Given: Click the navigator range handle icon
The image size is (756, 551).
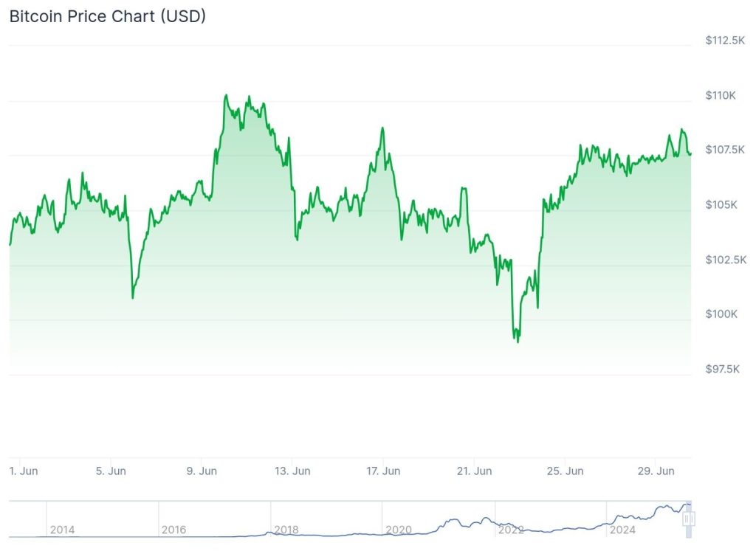Looking at the screenshot, I should pos(689,519).
